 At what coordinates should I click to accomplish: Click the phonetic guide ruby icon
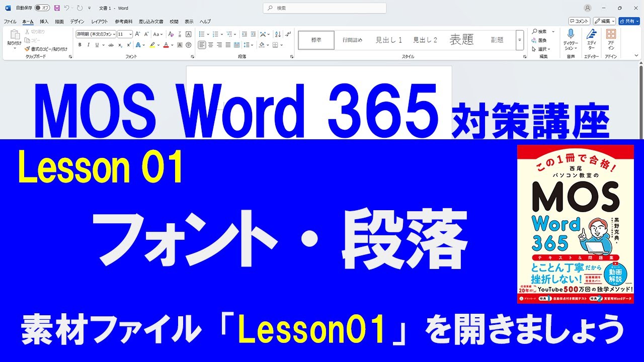pos(180,34)
